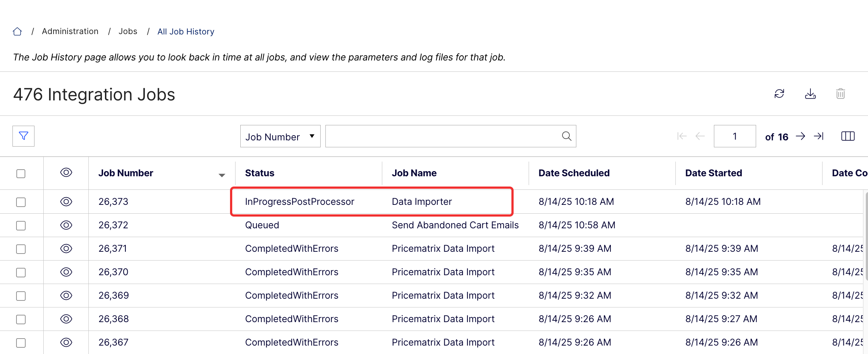The image size is (868, 354).
Task: Check the box for job 26,368
Action: click(x=21, y=319)
